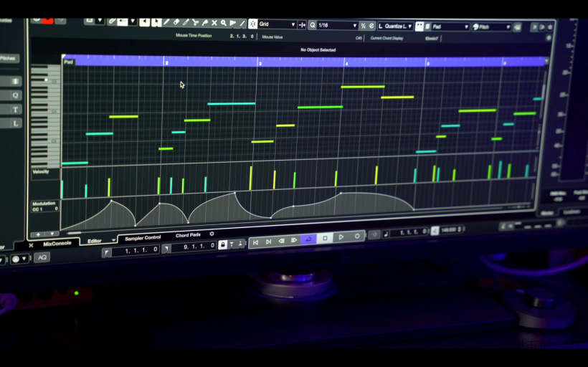Viewport: 588px width, 367px height.
Task: Click the Q button in left sidebar
Action: coord(15,95)
